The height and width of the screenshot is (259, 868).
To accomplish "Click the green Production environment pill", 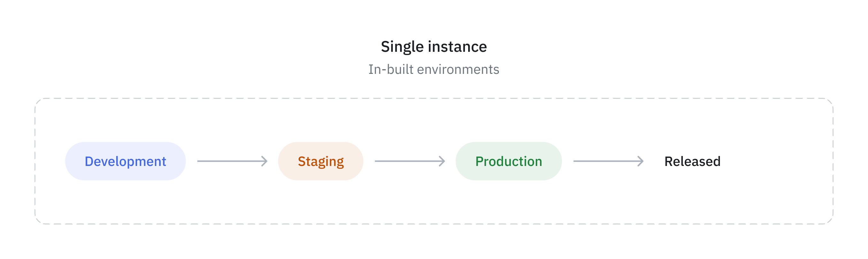I will [508, 161].
